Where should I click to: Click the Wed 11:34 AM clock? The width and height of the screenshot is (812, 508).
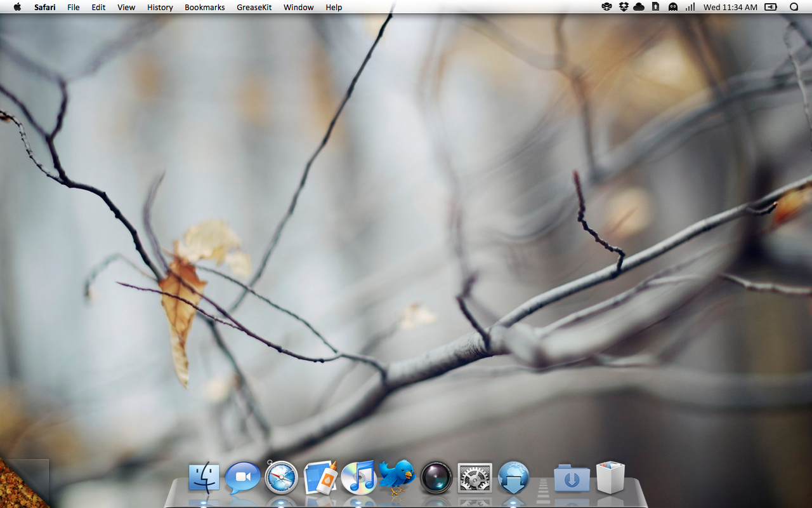click(730, 7)
